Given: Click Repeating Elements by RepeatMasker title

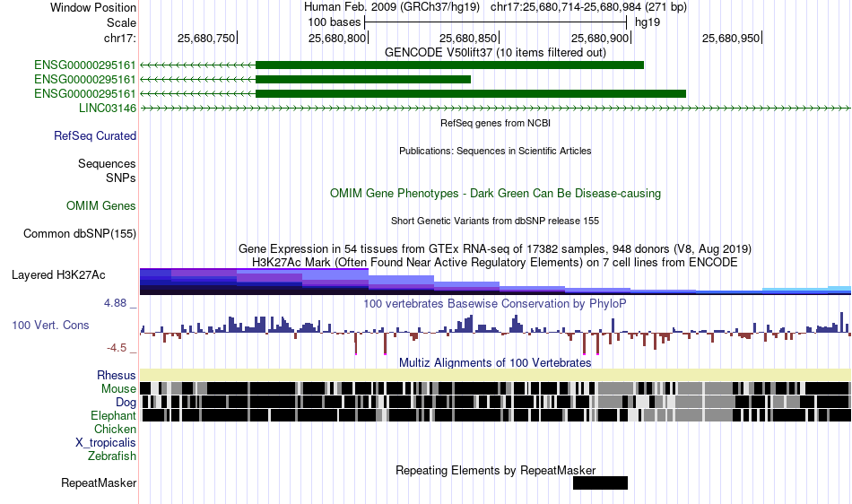Looking at the screenshot, I should [496, 470].
